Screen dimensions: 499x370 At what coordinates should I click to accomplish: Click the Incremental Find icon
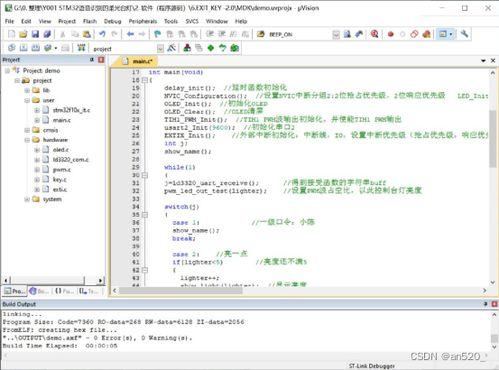pos(359,34)
